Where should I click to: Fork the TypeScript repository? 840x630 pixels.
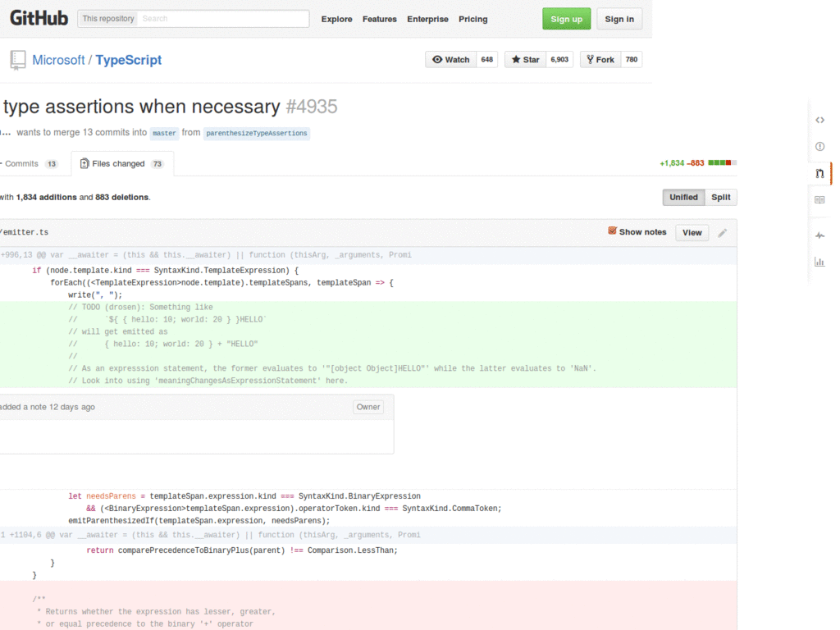[x=600, y=59]
